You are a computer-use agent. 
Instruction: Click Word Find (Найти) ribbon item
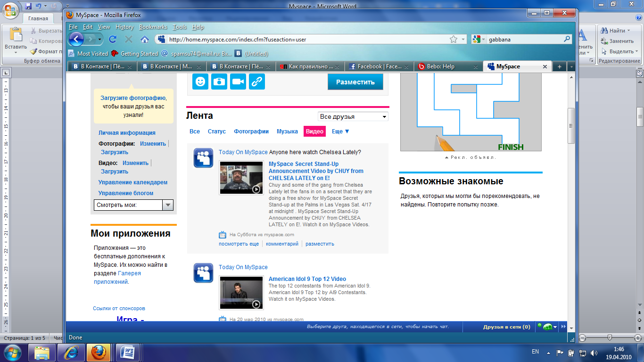617,31
